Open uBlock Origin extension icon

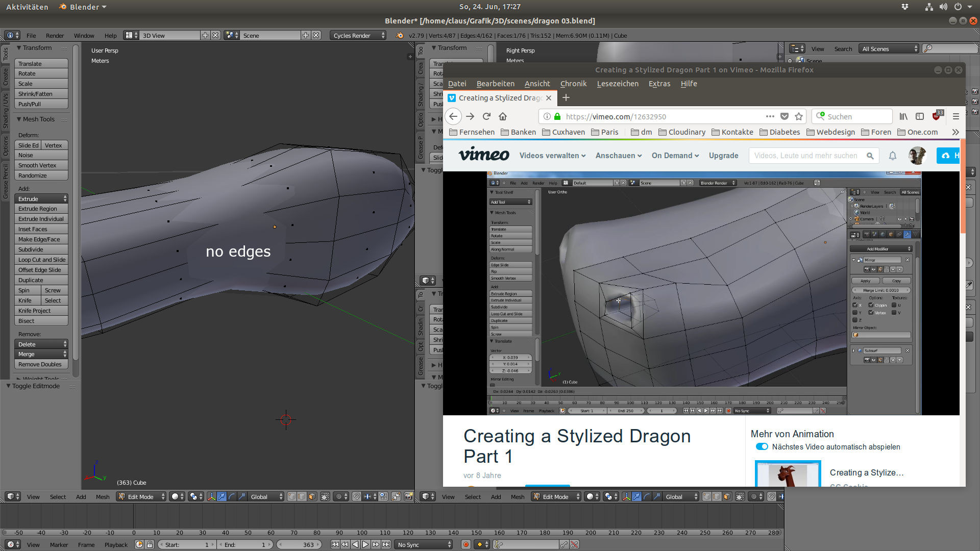(x=937, y=116)
